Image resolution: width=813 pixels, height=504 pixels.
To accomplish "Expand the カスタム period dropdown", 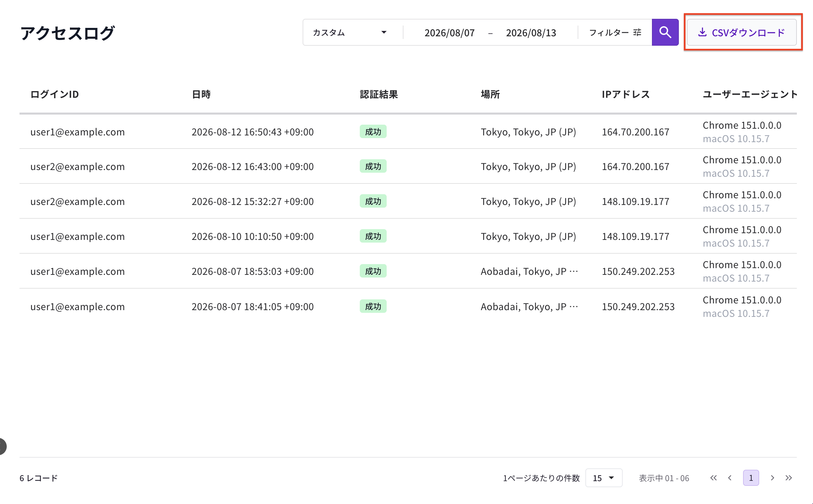I will (350, 33).
